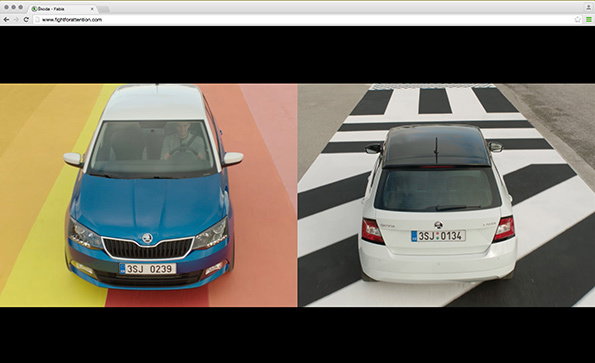Open the green Chrome menu icon

click(x=589, y=20)
